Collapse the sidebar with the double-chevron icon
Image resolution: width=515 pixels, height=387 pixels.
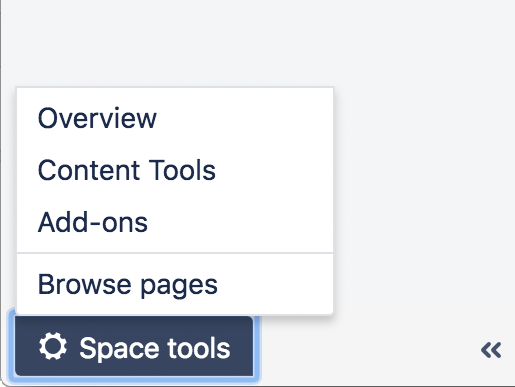(491, 350)
